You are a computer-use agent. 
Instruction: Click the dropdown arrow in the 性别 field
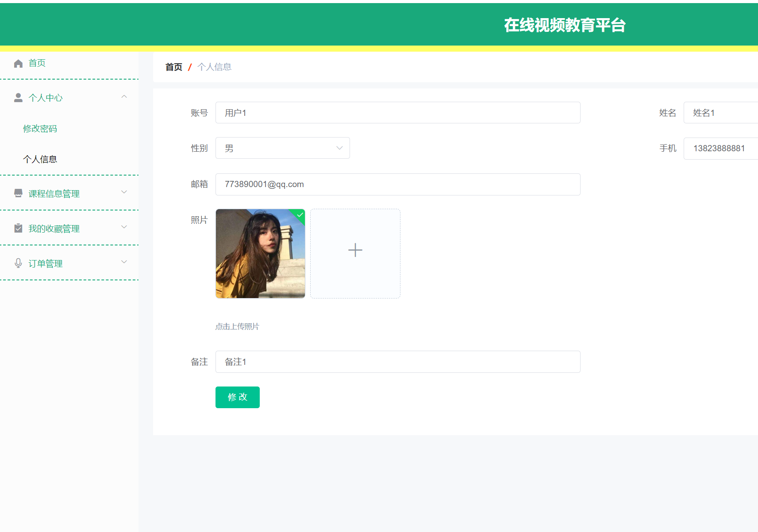(339, 148)
